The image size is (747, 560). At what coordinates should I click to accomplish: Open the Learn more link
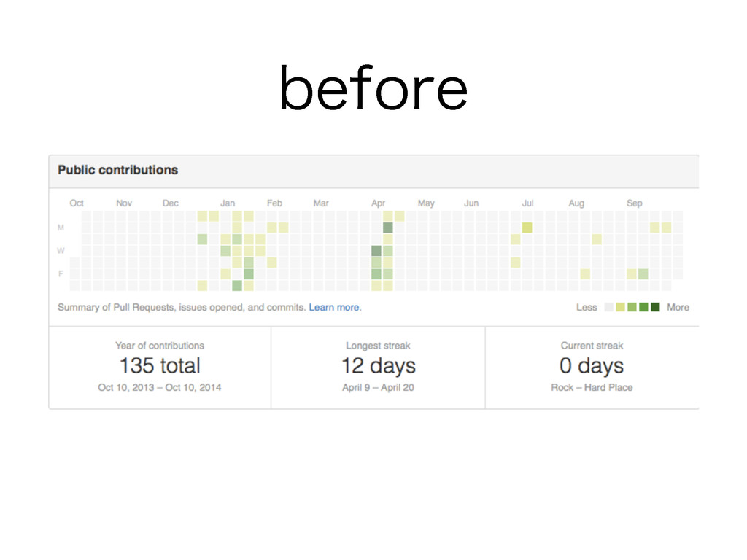click(x=334, y=307)
